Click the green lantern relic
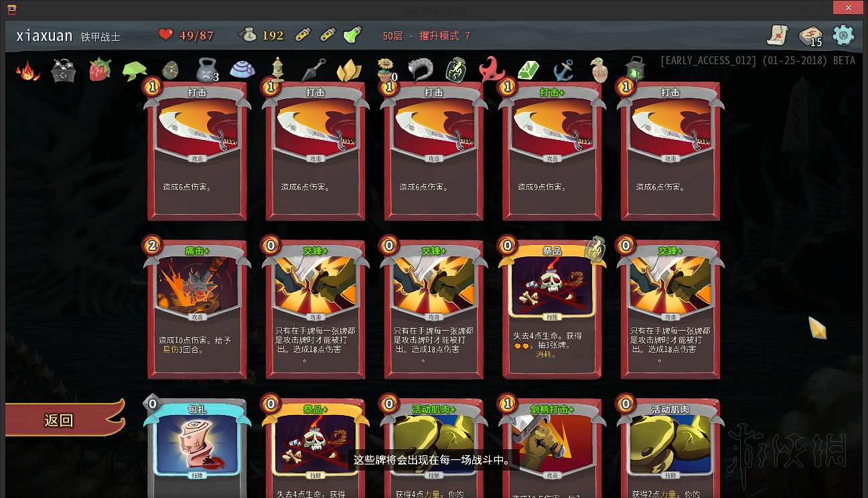 point(635,70)
